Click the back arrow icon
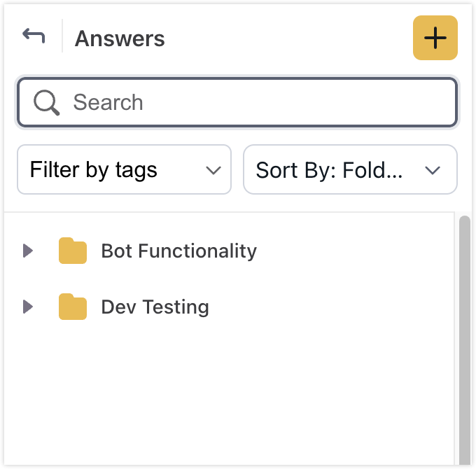This screenshot has height=469, width=476. coord(34,36)
